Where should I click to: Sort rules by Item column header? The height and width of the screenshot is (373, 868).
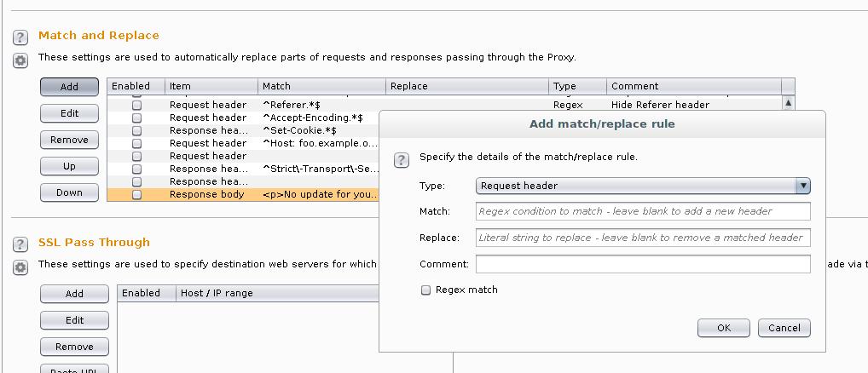click(211, 86)
